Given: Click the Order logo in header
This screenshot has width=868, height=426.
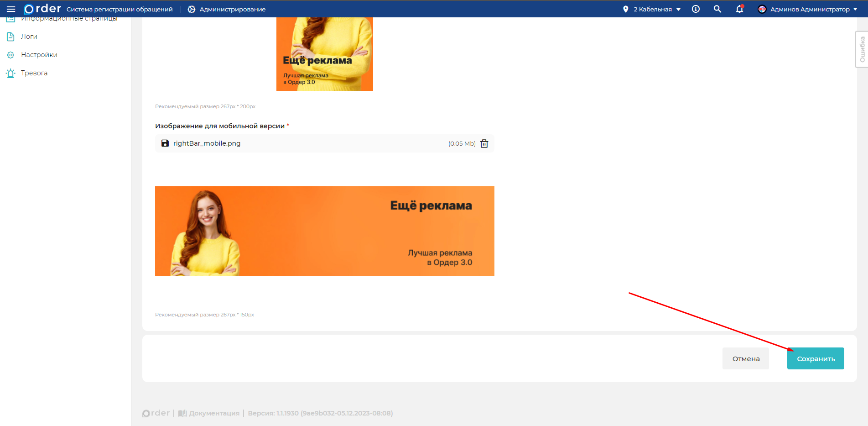Looking at the screenshot, I should tap(42, 9).
